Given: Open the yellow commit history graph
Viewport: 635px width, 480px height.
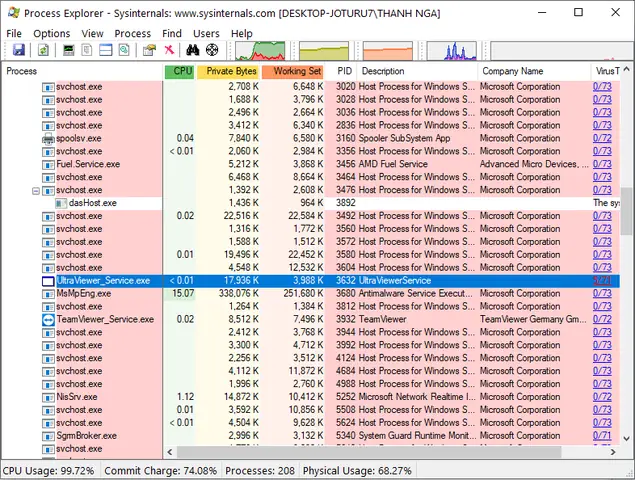Looking at the screenshot, I should click(x=324, y=51).
